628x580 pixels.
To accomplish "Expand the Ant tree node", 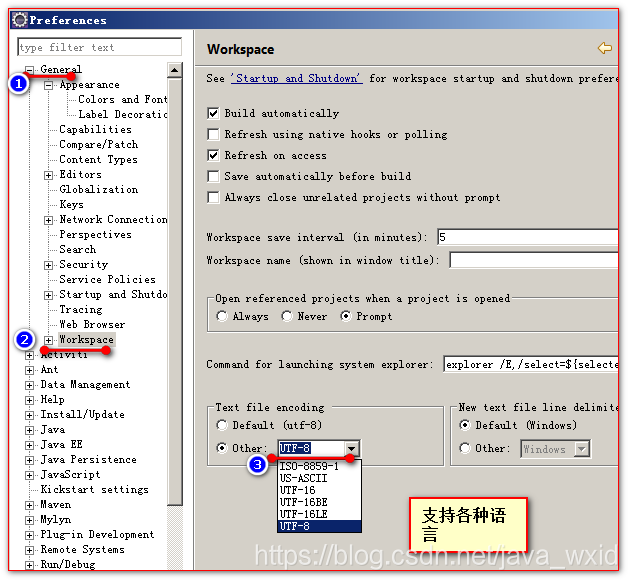I will [29, 370].
